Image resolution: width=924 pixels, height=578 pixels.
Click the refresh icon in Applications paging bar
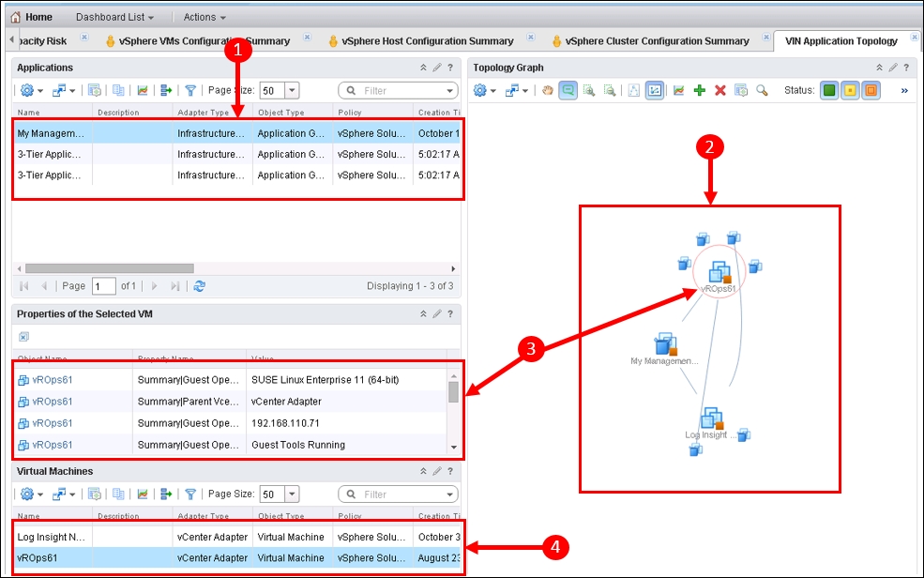point(200,286)
